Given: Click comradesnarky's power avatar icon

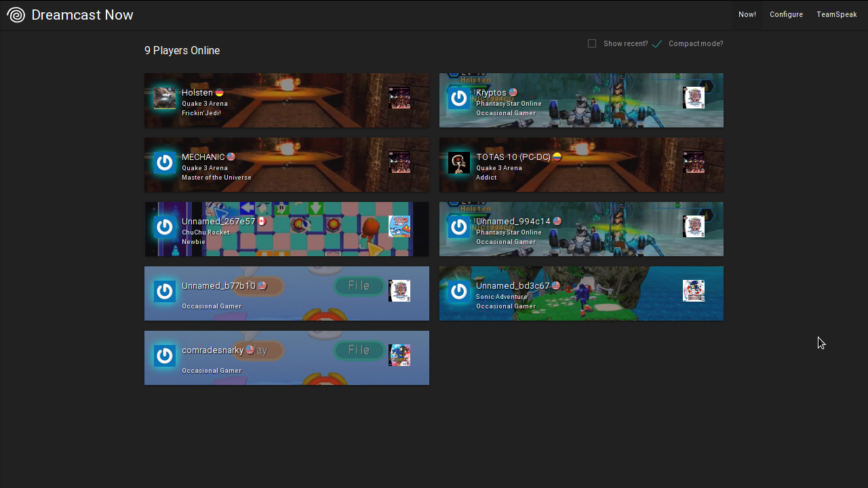Looking at the screenshot, I should (165, 356).
